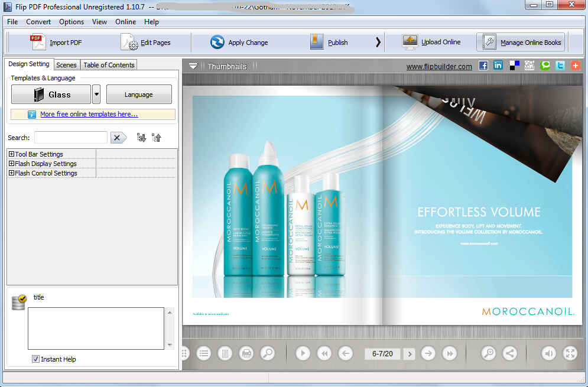588x387 pixels.
Task: Open the View menu
Action: (x=99, y=22)
